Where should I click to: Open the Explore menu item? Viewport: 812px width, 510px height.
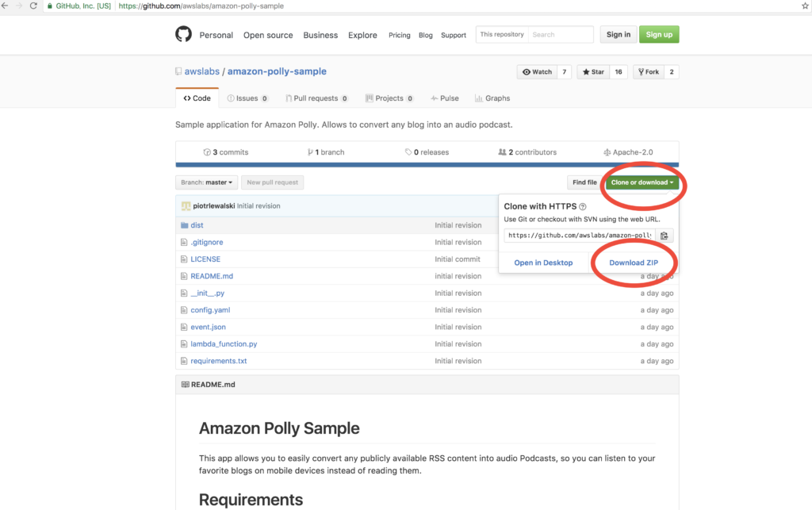(362, 35)
